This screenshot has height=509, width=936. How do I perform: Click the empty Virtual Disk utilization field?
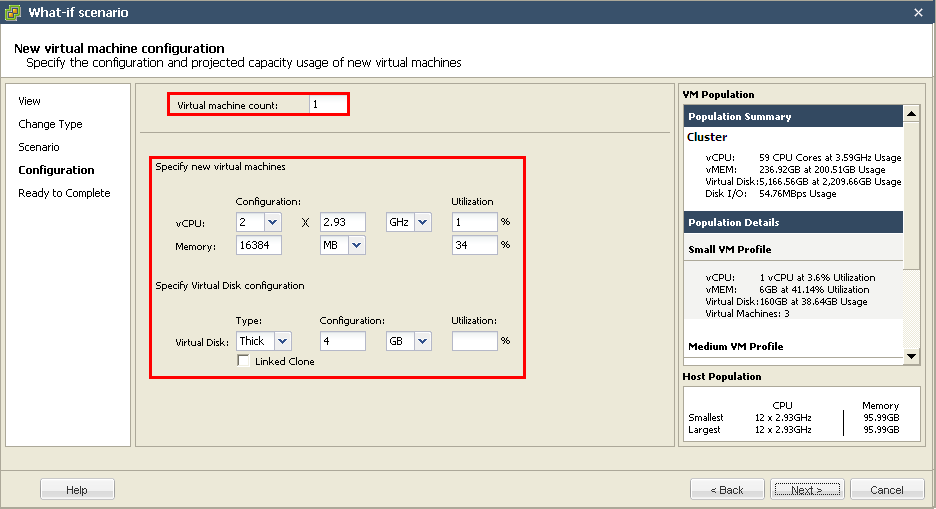(475, 341)
